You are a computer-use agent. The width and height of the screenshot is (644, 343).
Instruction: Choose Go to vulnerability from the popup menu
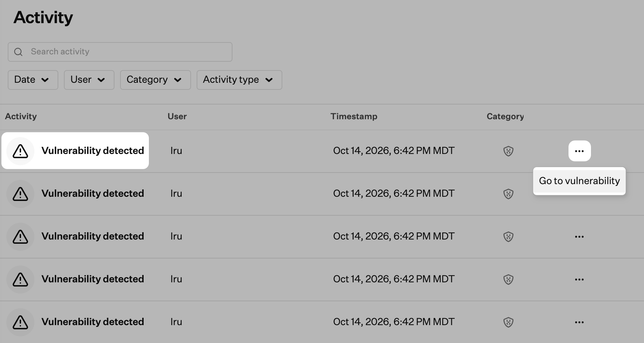(x=579, y=181)
